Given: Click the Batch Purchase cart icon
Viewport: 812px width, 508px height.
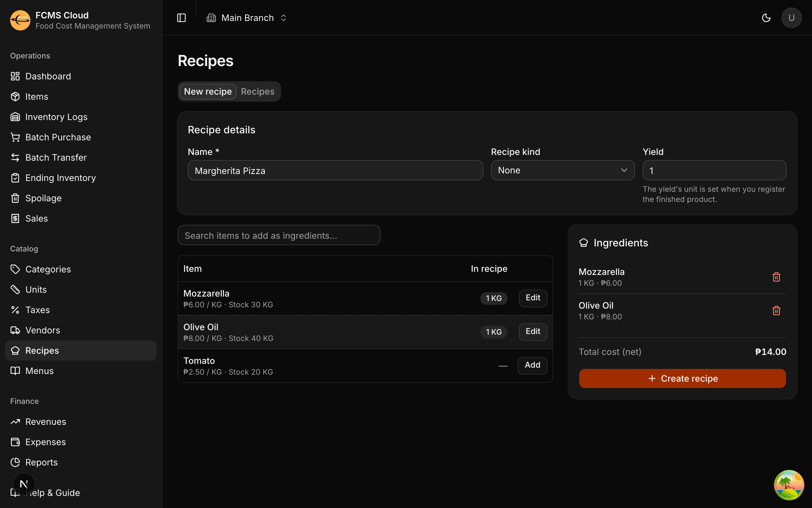Looking at the screenshot, I should (x=15, y=137).
